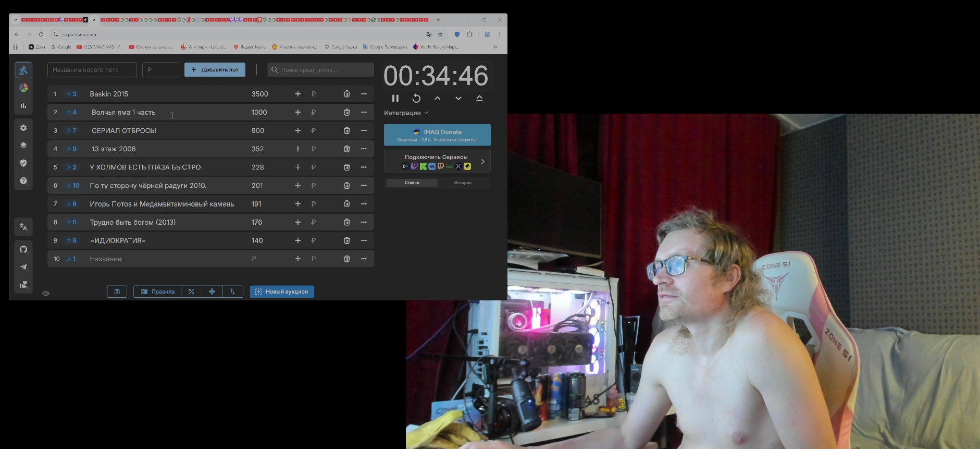Click the IHAQ Donate integration button
Image resolution: width=980 pixels, height=449 pixels.
437,135
